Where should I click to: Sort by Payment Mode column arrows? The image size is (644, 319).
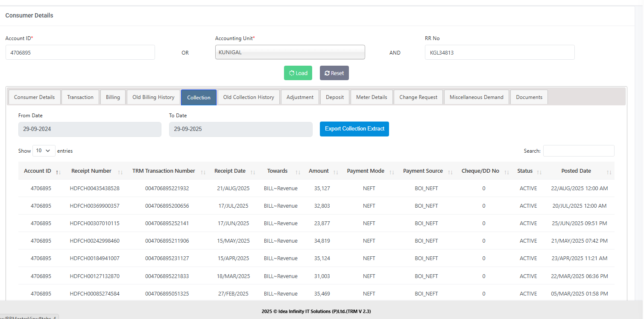tap(391, 172)
